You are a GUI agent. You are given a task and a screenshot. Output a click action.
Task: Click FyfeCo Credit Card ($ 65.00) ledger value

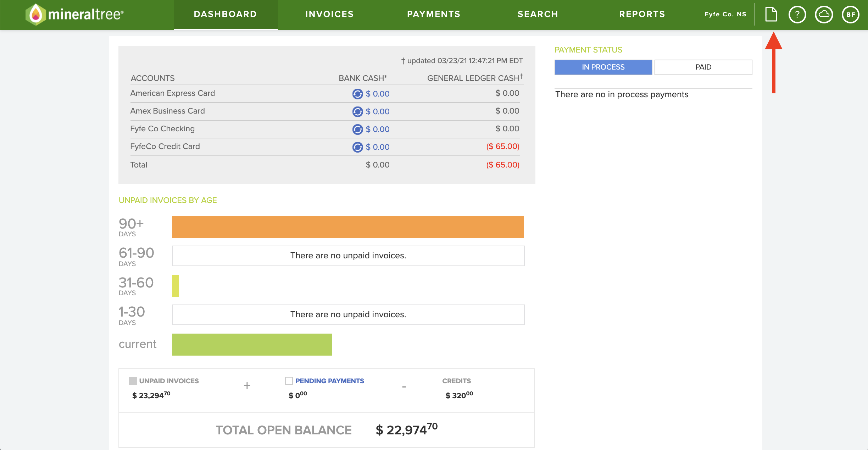click(503, 146)
